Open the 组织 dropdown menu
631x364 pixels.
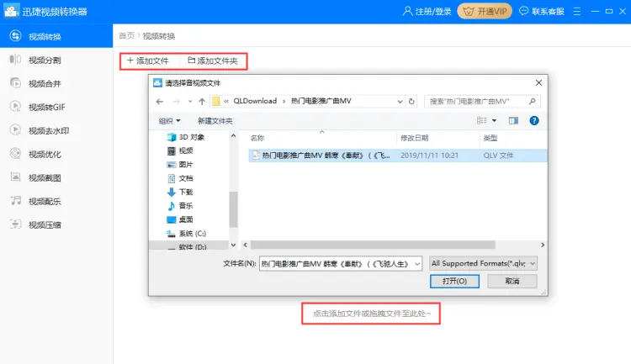pos(169,121)
